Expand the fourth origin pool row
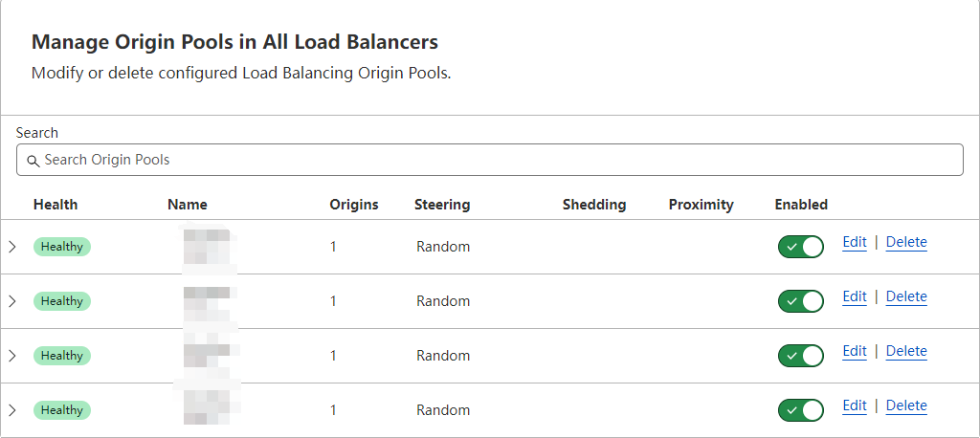The width and height of the screenshot is (980, 438). point(12,410)
